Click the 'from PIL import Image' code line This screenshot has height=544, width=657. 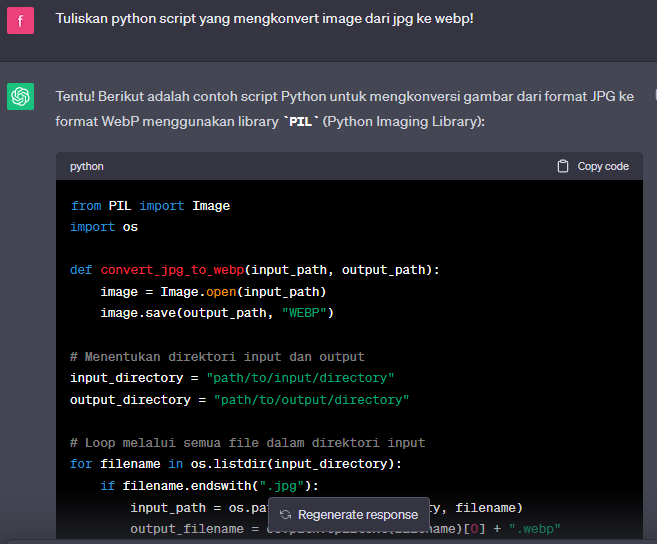pyautogui.click(x=150, y=205)
